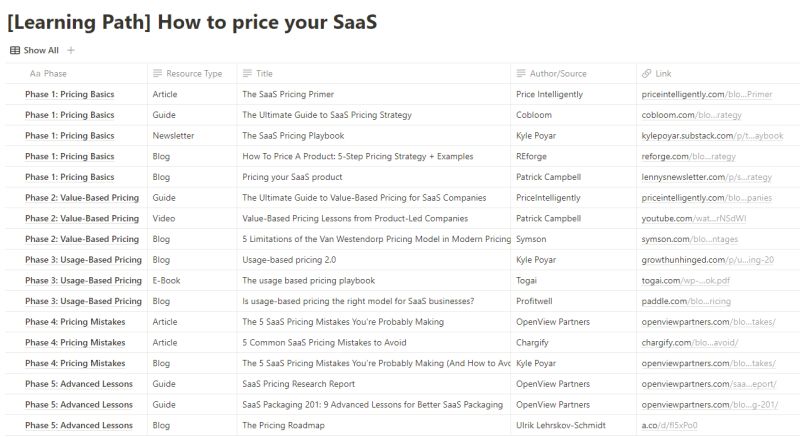Switch to the Show All view tab
Viewport: 800px width, 437px height.
click(x=34, y=50)
